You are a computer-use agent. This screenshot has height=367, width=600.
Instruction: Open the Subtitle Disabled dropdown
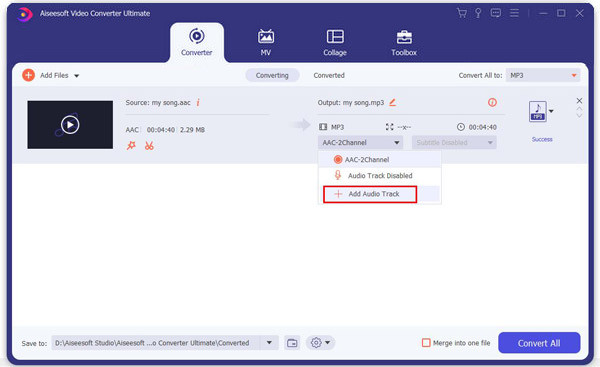tap(454, 143)
